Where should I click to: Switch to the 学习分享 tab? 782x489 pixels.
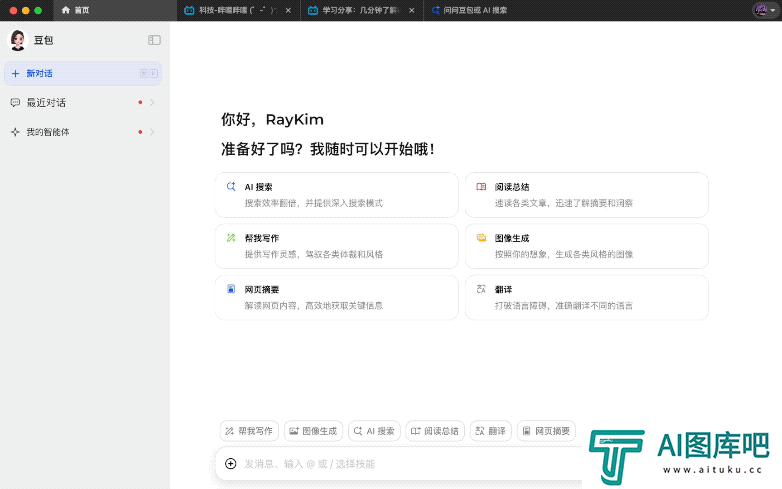362,10
